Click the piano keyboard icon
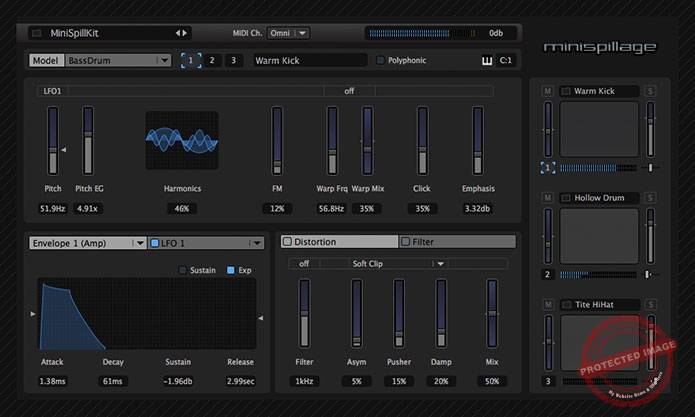 487,61
